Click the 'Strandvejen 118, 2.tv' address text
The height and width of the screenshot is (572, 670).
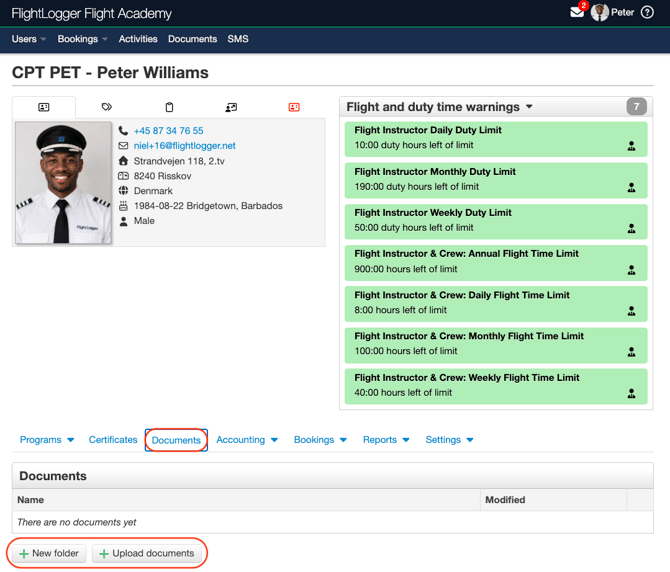click(x=179, y=161)
